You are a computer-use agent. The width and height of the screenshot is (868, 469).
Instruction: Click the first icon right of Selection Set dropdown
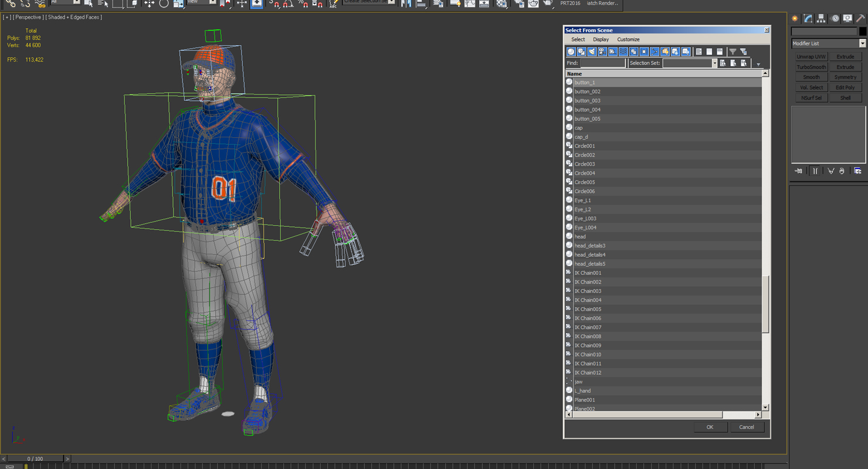coord(723,63)
